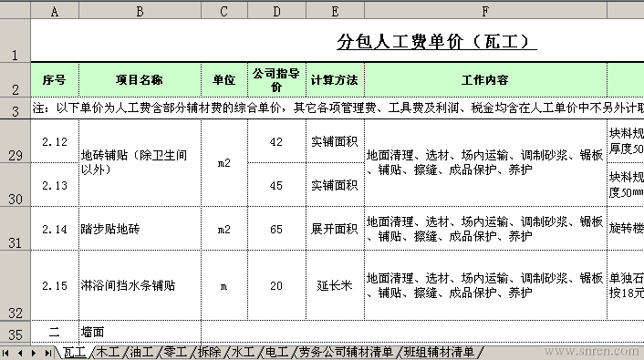644x360 pixels.
Task: Click the price cell 45
Action: [276, 185]
